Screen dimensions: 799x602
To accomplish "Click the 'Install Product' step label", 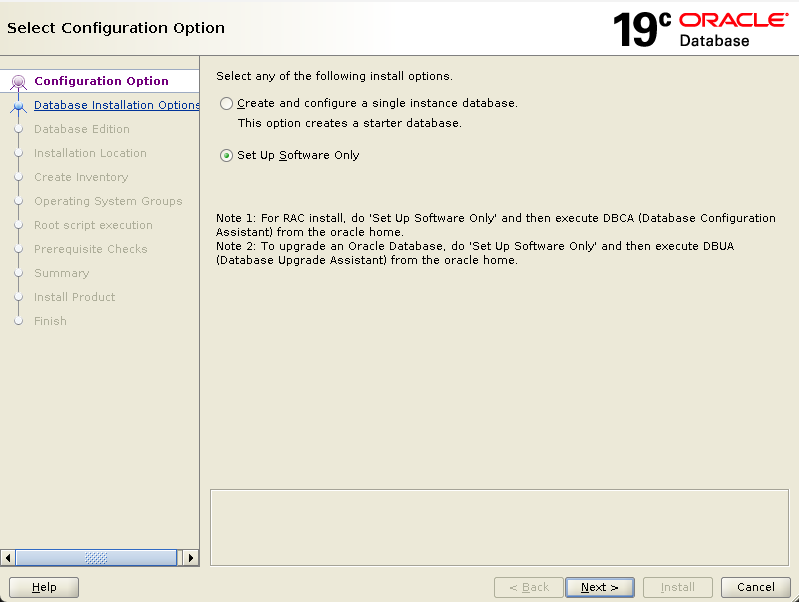I will pos(74,297).
